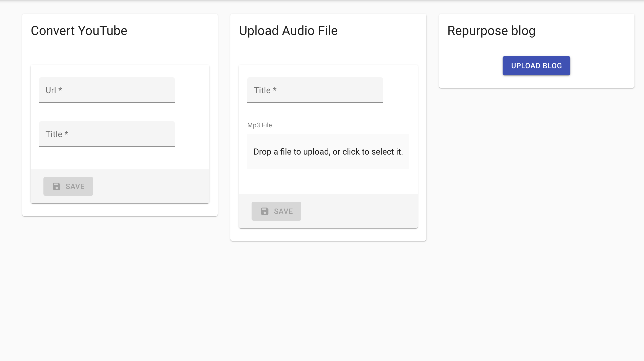Click Title asterisk label in YouTube form

57,134
